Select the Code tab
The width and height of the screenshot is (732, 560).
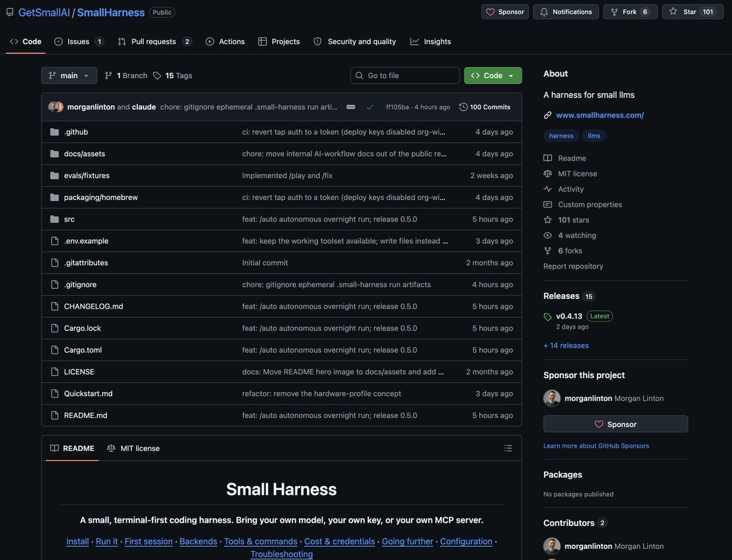tap(26, 41)
